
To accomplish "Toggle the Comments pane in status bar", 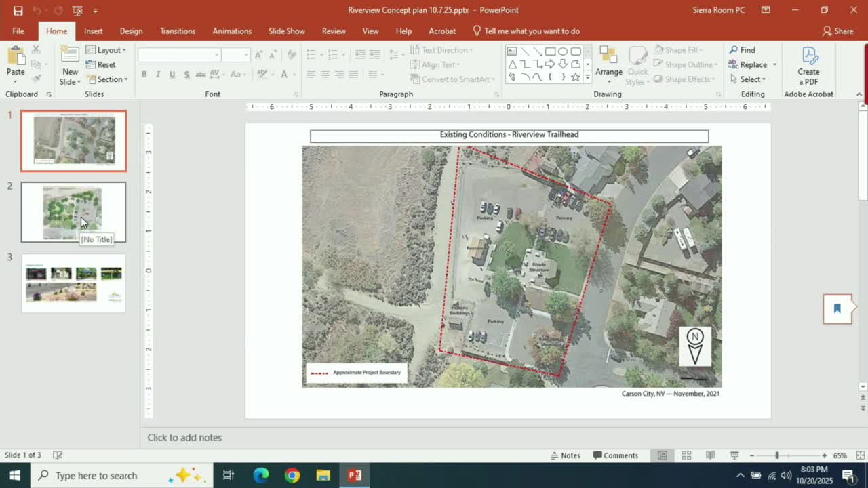I will [615, 455].
